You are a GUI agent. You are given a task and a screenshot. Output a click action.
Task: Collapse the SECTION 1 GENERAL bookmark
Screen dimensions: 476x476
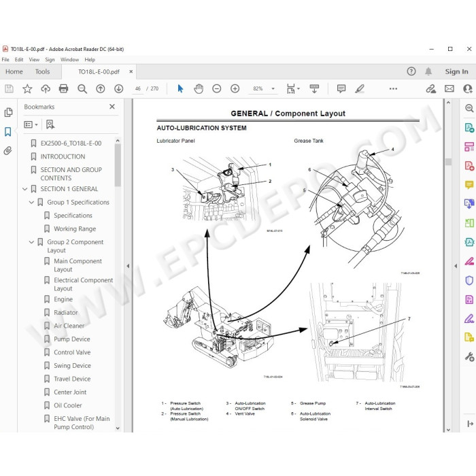click(25, 189)
